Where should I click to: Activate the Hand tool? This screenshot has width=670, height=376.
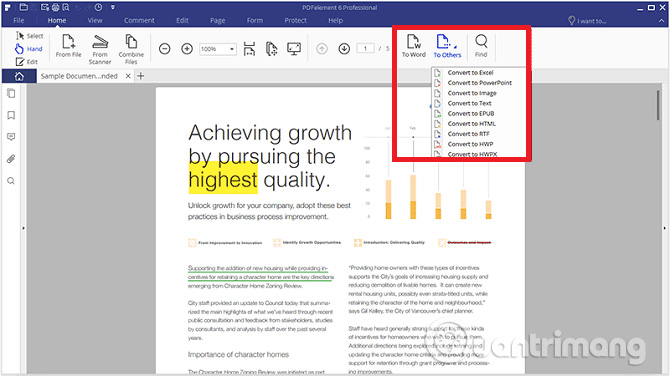pos(29,49)
